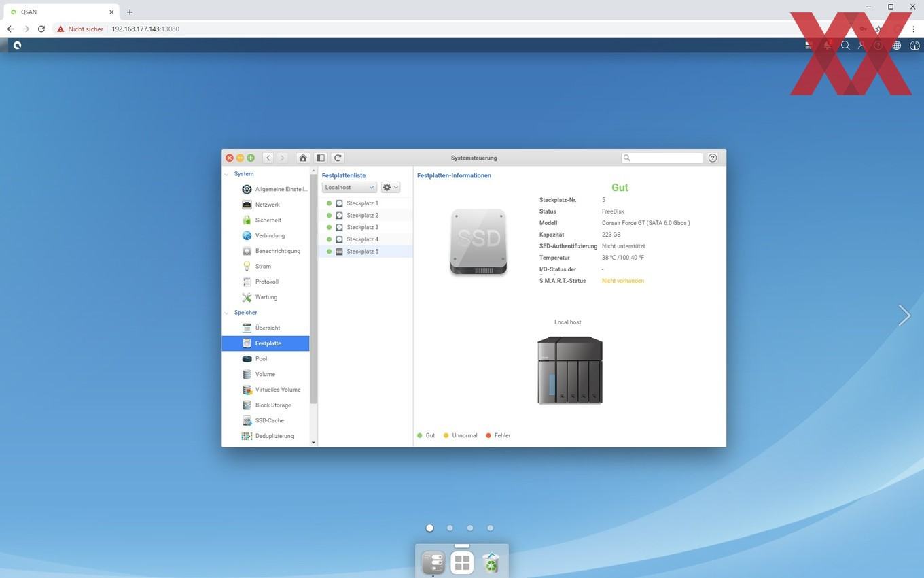Switch to fourth desktop page dot
924x578 pixels.
pyautogui.click(x=490, y=528)
